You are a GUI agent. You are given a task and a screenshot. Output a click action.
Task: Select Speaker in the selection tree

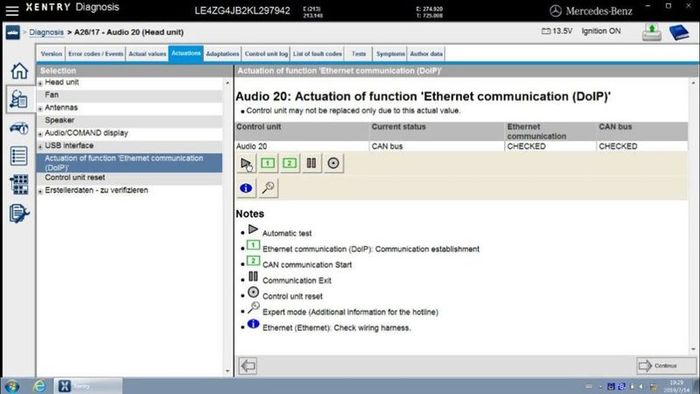tap(59, 120)
